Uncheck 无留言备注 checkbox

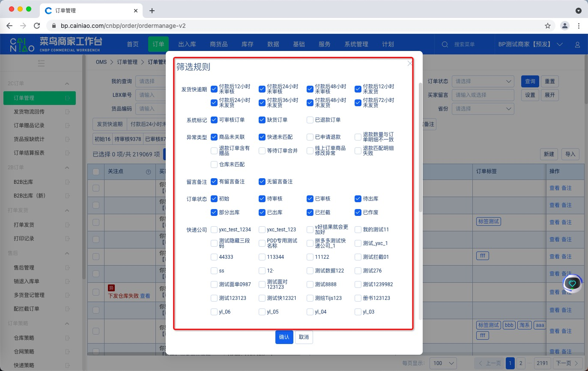point(262,182)
